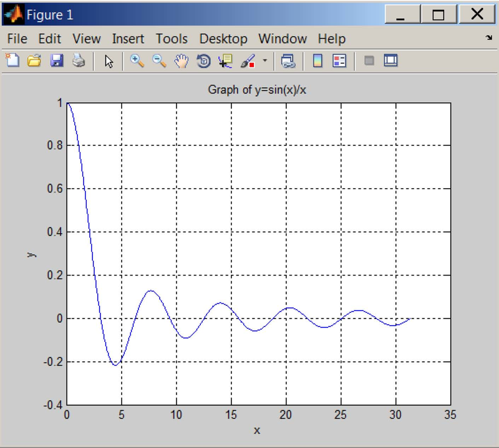The image size is (499, 448).
Task: Open the View menu
Action: [87, 39]
